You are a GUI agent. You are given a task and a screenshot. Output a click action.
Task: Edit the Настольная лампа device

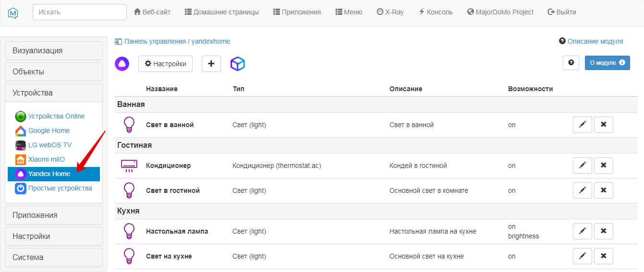[x=583, y=231]
